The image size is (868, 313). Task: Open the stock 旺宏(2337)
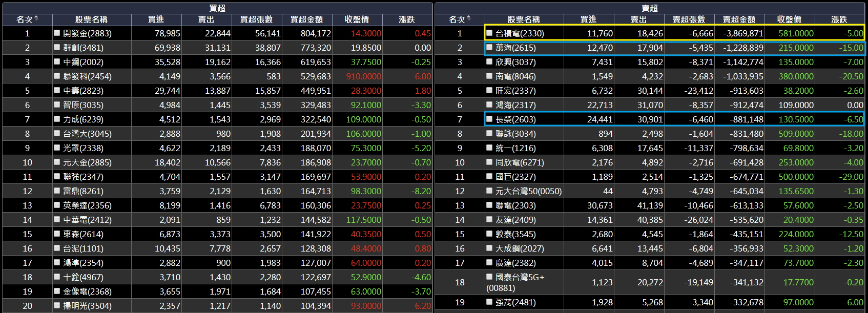[515, 91]
